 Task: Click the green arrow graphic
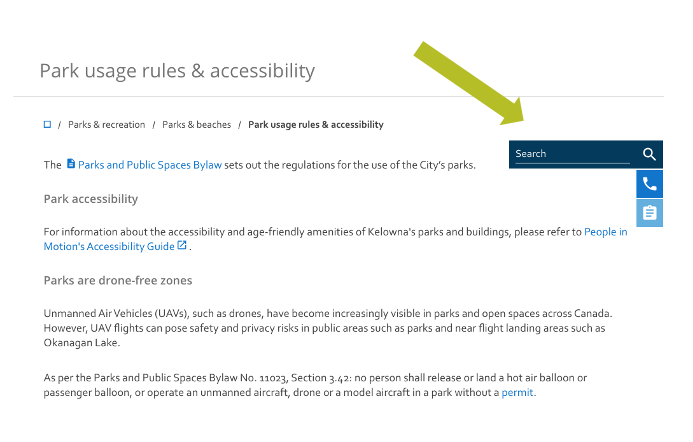pyautogui.click(x=470, y=84)
